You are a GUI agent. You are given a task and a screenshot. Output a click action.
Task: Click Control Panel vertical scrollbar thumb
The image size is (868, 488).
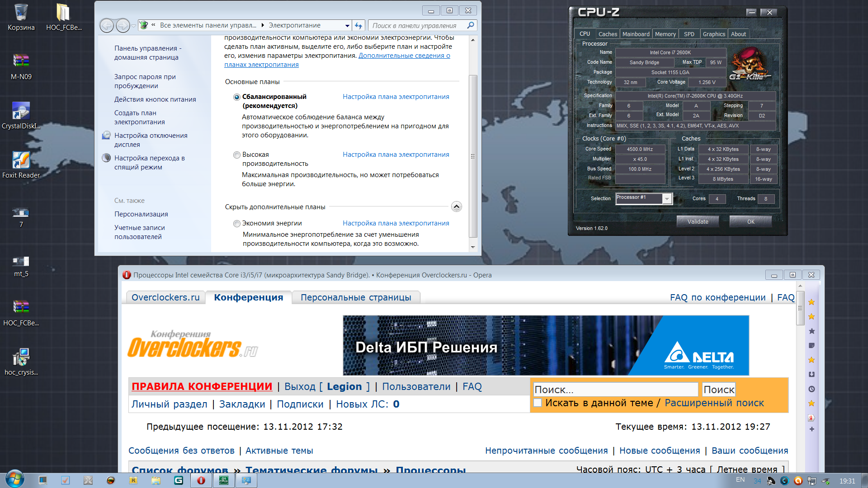473,156
